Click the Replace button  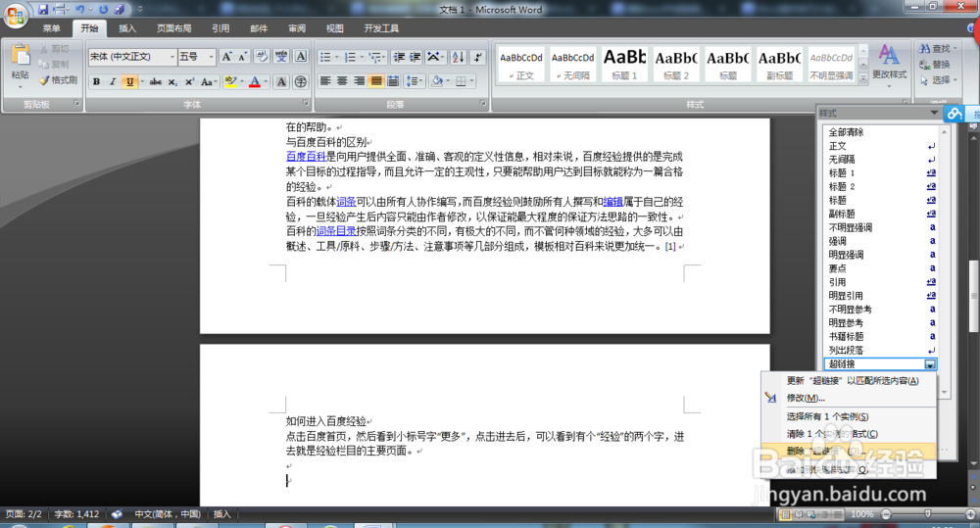(935, 65)
